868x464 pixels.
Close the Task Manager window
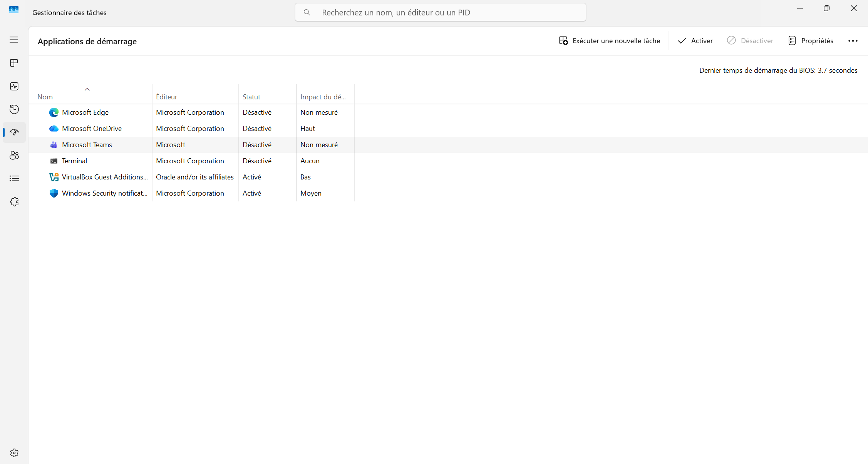854,8
